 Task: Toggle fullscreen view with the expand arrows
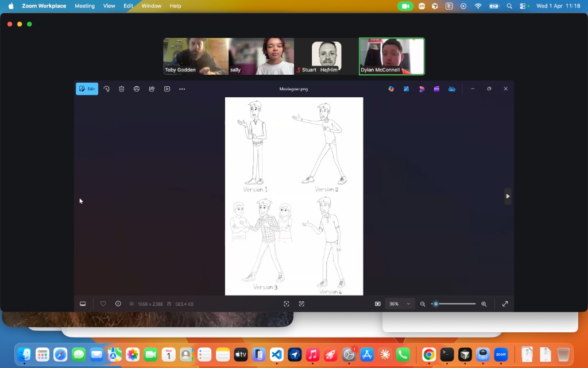[505, 304]
